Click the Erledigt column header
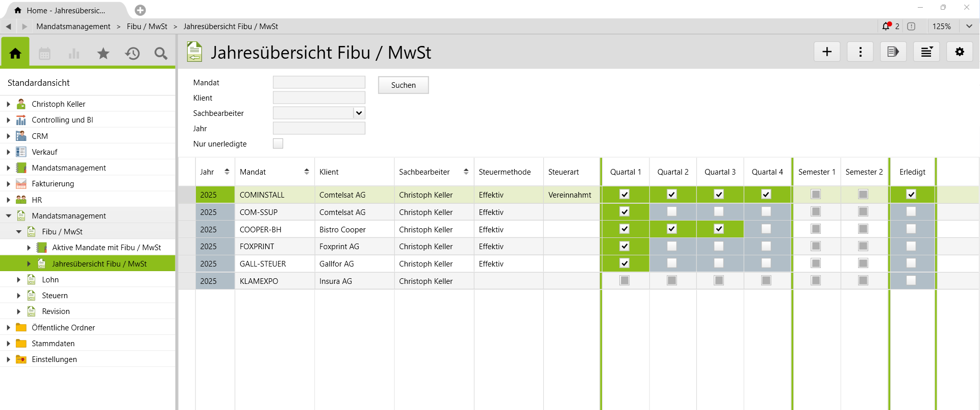This screenshot has width=980, height=410. (912, 172)
